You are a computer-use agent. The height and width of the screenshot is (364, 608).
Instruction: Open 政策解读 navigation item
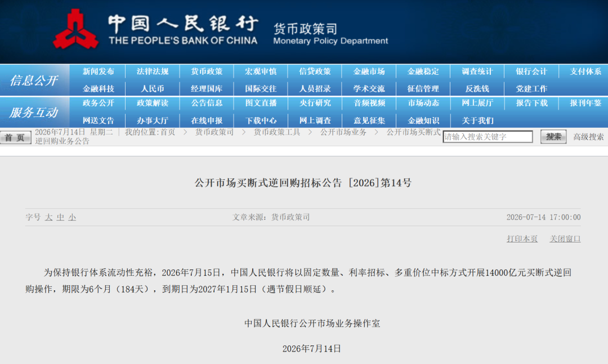click(x=153, y=103)
